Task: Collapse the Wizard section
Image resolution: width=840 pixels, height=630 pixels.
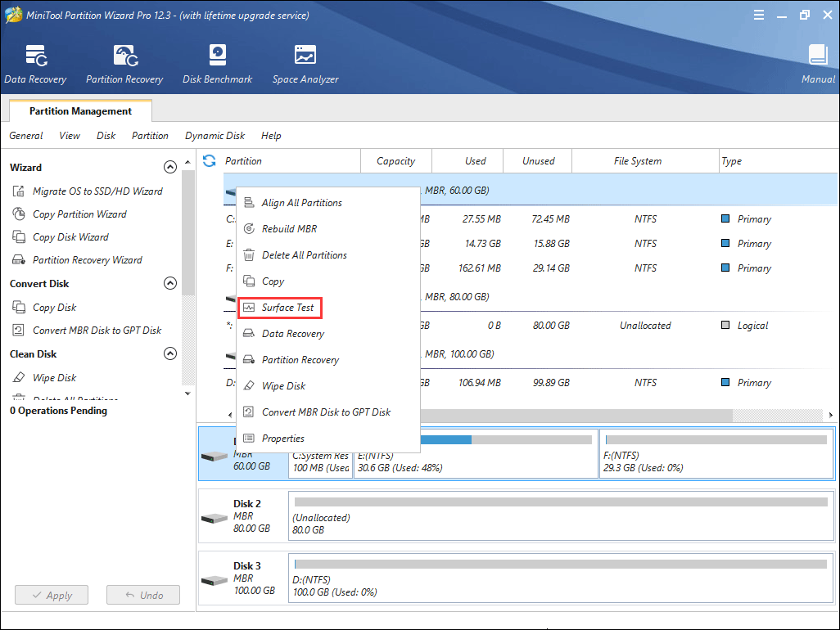Action: [x=169, y=168]
